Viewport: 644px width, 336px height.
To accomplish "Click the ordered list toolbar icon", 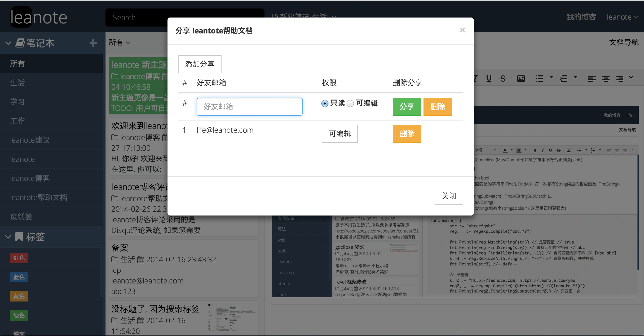I will pos(563,79).
